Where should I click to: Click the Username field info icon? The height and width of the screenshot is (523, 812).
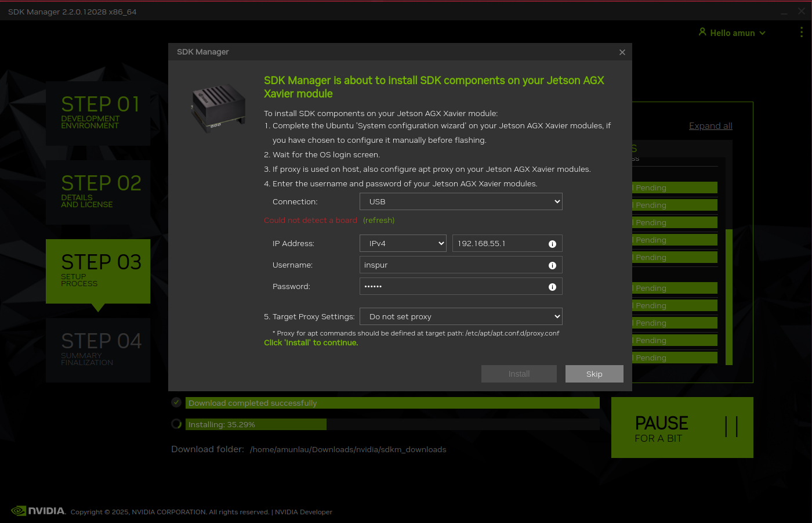click(x=552, y=265)
